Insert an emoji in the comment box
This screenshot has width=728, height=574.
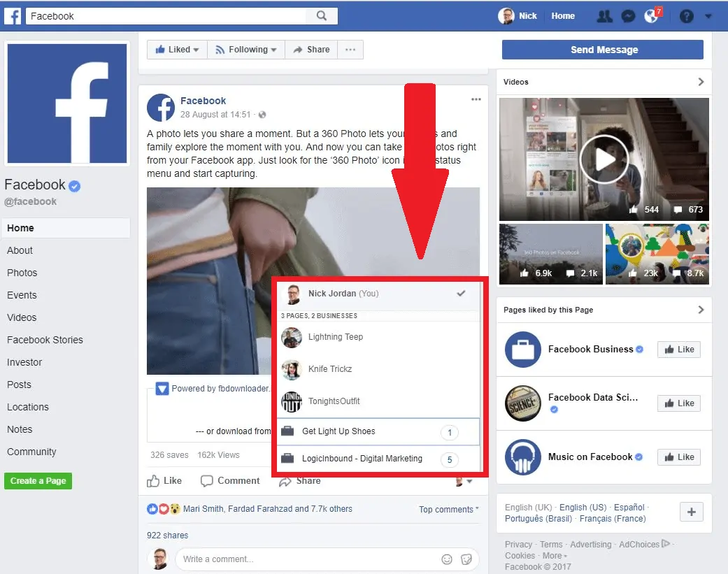point(447,559)
